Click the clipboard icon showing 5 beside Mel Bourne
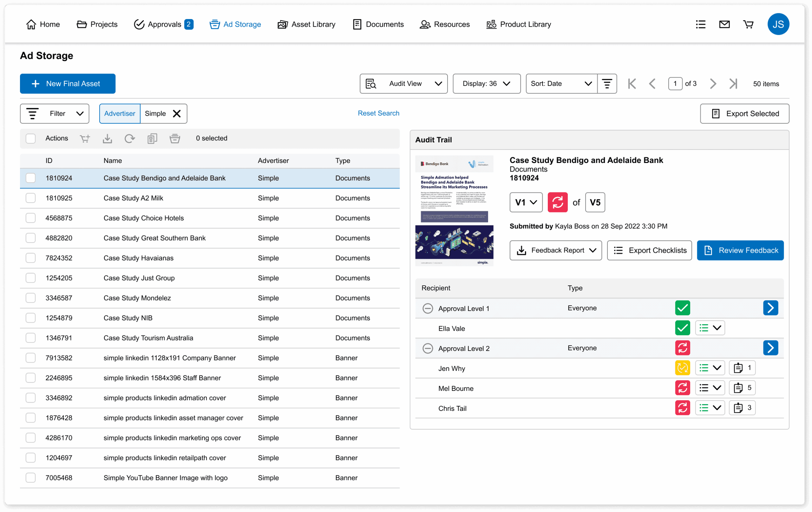812x512 pixels. [x=742, y=388]
